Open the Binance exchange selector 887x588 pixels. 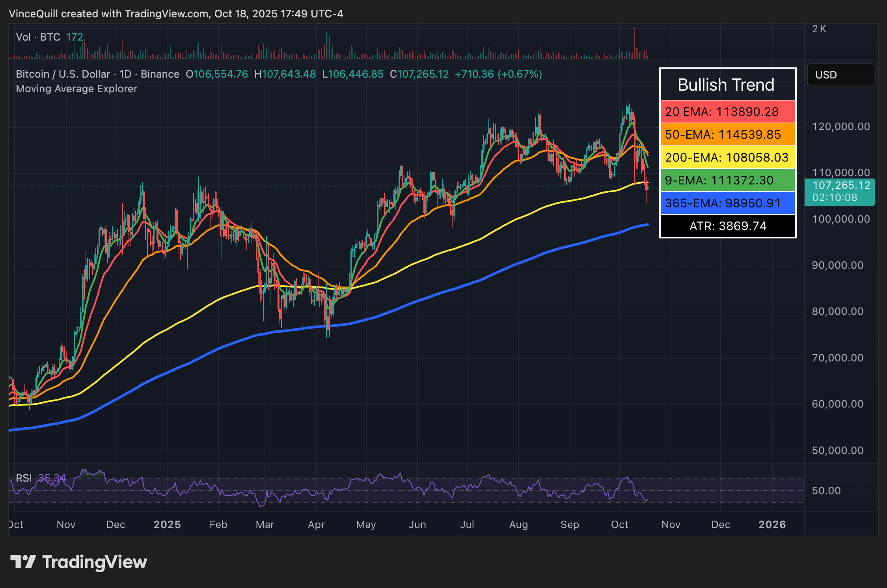click(x=159, y=74)
